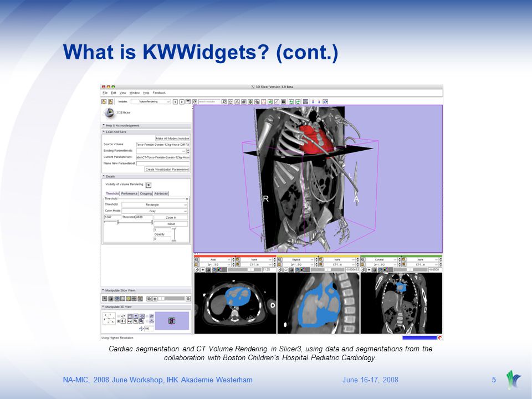Viewport: 532px width, 399px height.
Task: Click the rightmost icon in the Manipulate Slice Views row
Action: click(188, 299)
